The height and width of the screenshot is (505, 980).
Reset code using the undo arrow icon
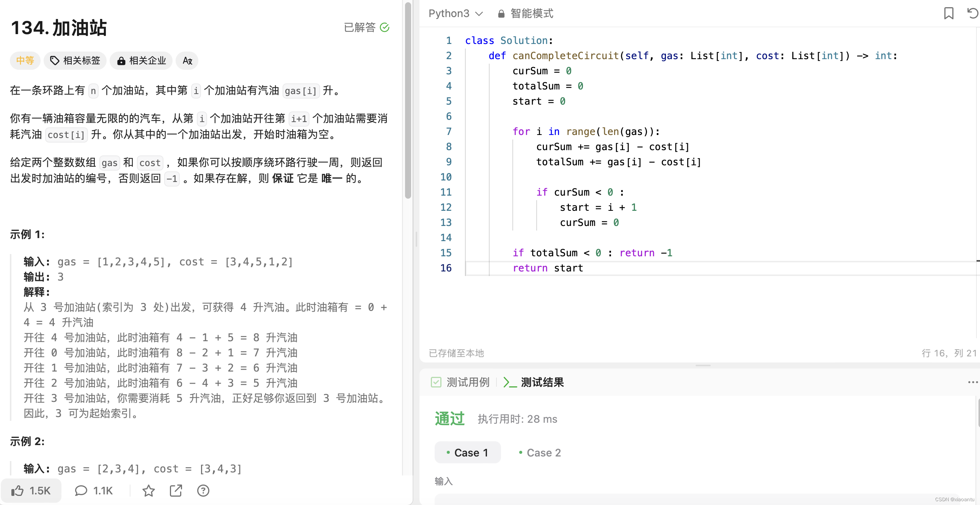click(x=972, y=13)
